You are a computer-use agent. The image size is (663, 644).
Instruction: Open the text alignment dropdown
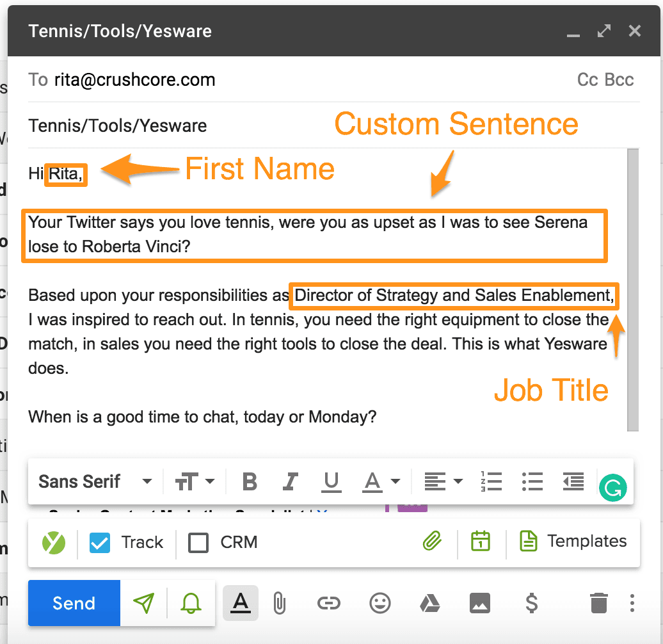[443, 481]
